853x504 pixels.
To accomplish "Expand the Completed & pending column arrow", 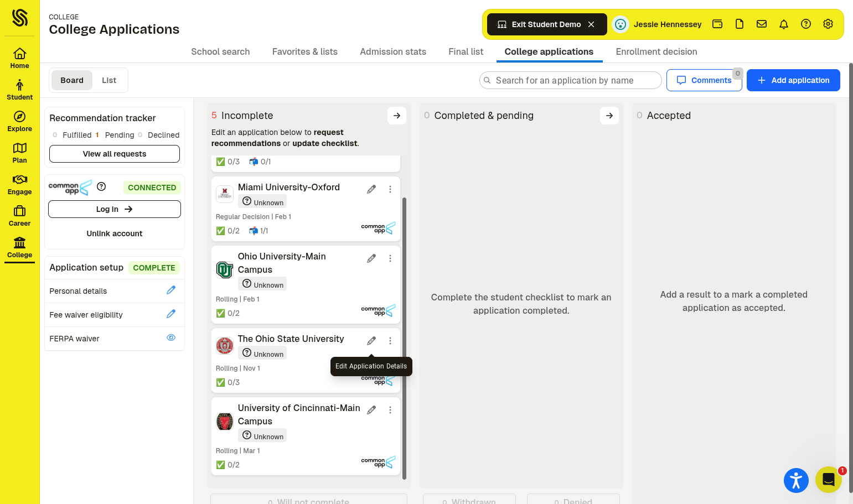I will [x=609, y=116].
